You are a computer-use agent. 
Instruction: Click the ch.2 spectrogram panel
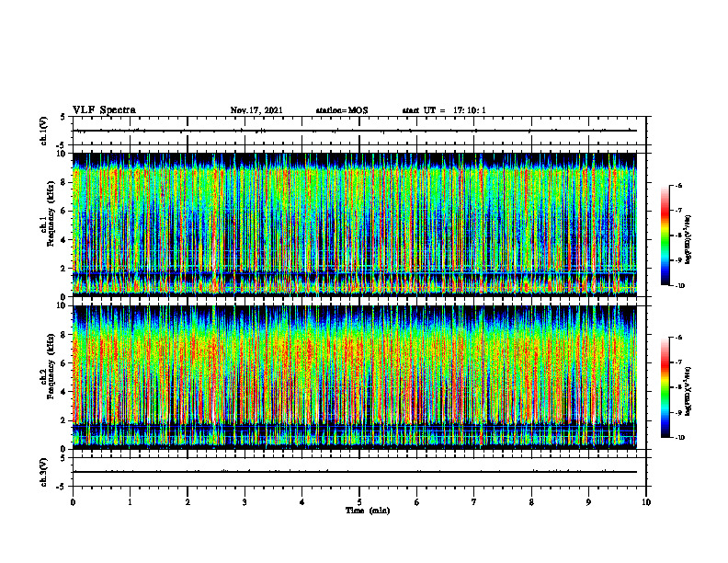[x=355, y=377]
